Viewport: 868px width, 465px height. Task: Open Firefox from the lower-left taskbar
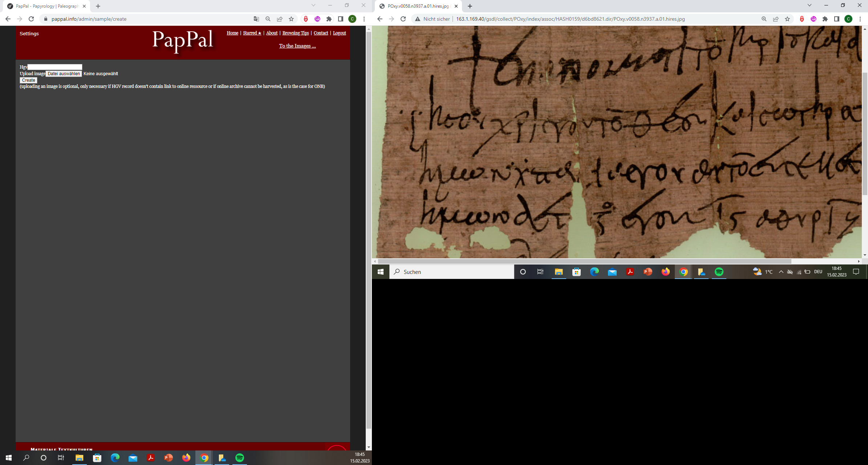pos(186,458)
